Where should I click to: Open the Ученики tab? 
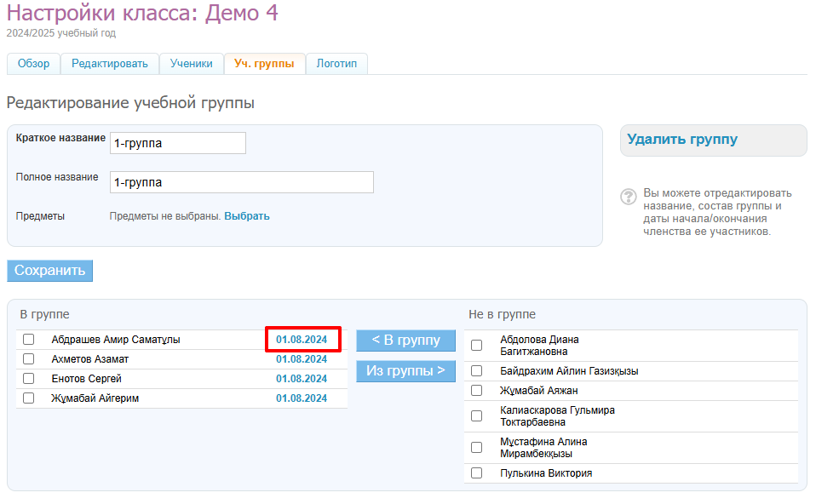(191, 64)
